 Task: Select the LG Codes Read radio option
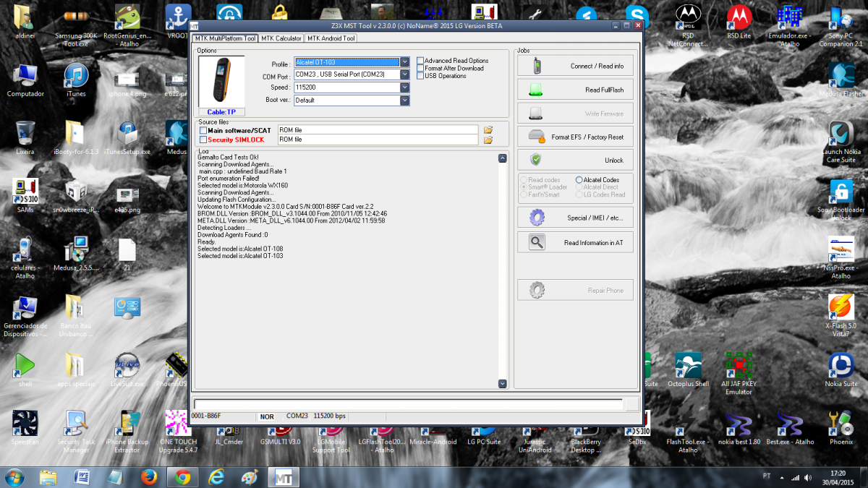tap(579, 194)
